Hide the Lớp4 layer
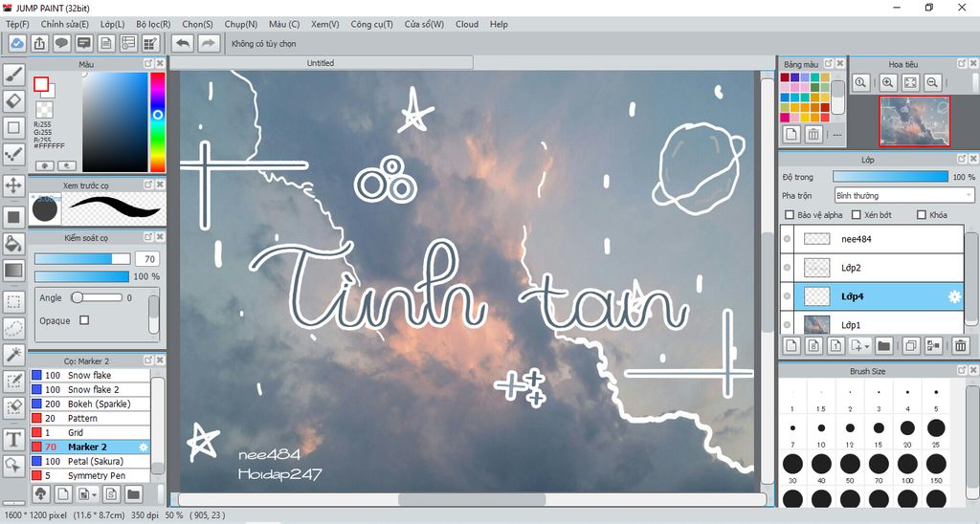Viewport: 980px width, 524px height. point(788,296)
